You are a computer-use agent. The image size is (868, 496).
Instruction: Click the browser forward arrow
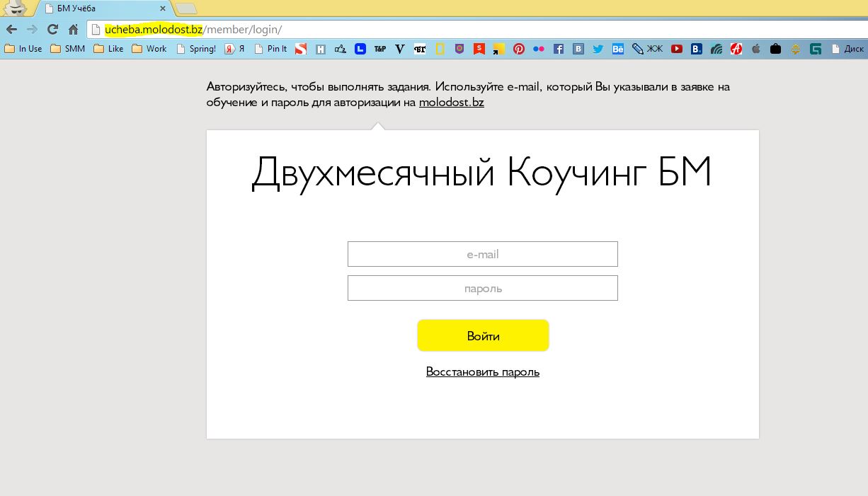tap(32, 29)
